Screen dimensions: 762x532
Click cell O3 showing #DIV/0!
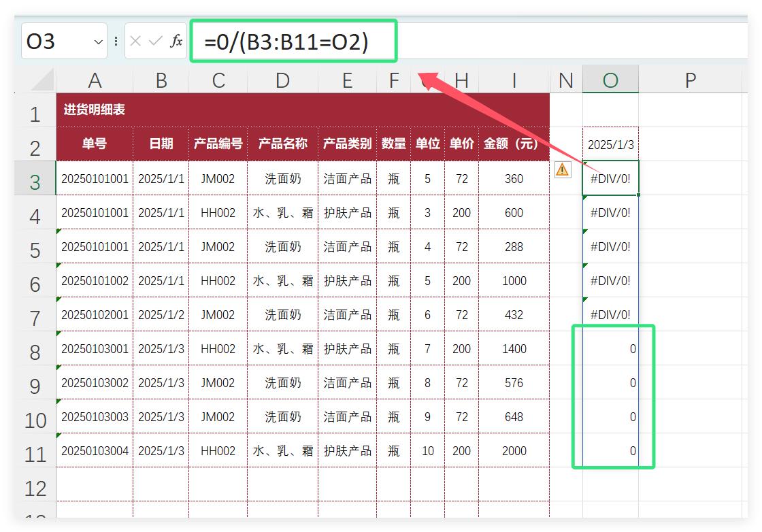tap(610, 178)
